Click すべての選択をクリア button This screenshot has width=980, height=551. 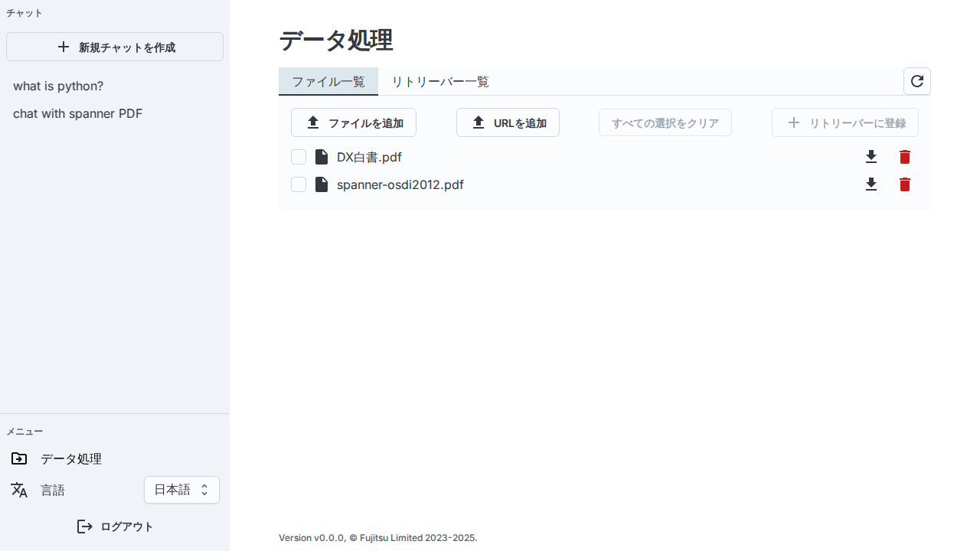[x=665, y=122]
